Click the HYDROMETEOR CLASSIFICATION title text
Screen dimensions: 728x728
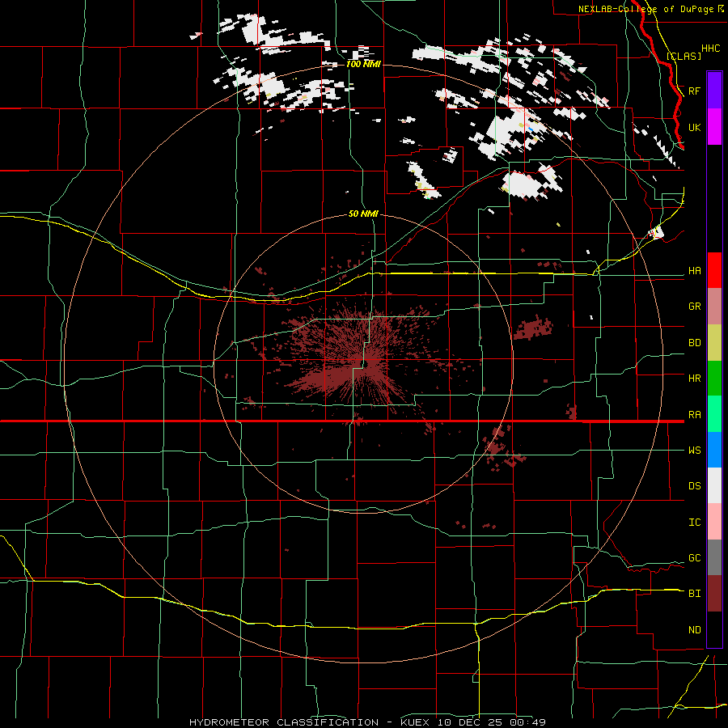tap(284, 722)
